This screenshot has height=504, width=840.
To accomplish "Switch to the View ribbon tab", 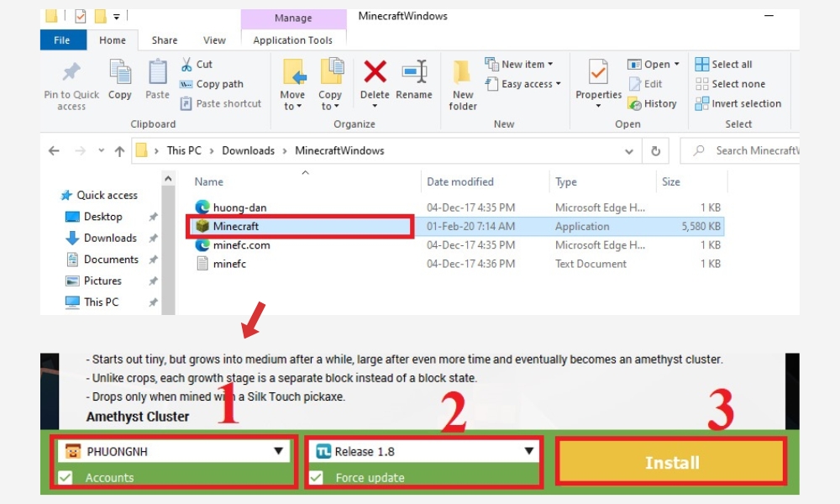I will point(214,40).
